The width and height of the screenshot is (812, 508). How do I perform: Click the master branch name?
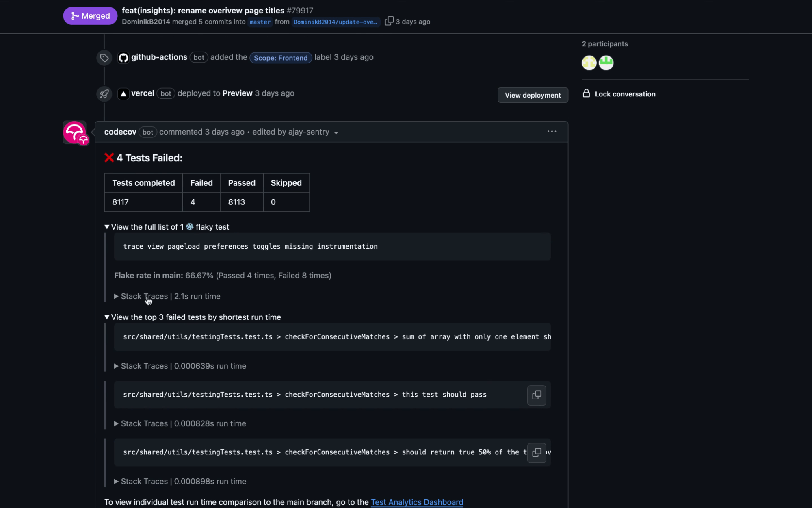(x=260, y=22)
